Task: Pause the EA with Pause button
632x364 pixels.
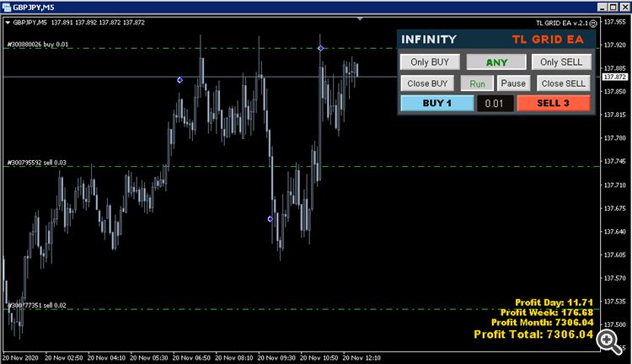Action: pyautogui.click(x=513, y=83)
